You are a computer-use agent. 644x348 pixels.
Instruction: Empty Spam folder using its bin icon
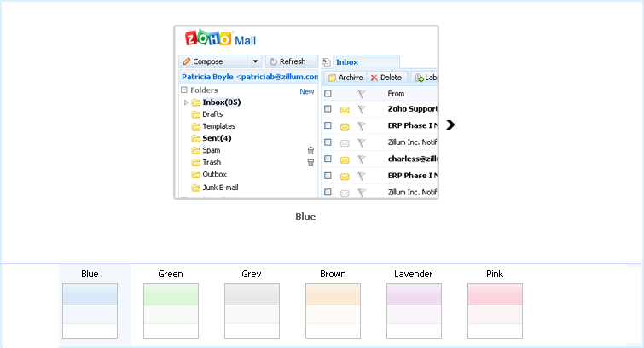pyautogui.click(x=310, y=150)
